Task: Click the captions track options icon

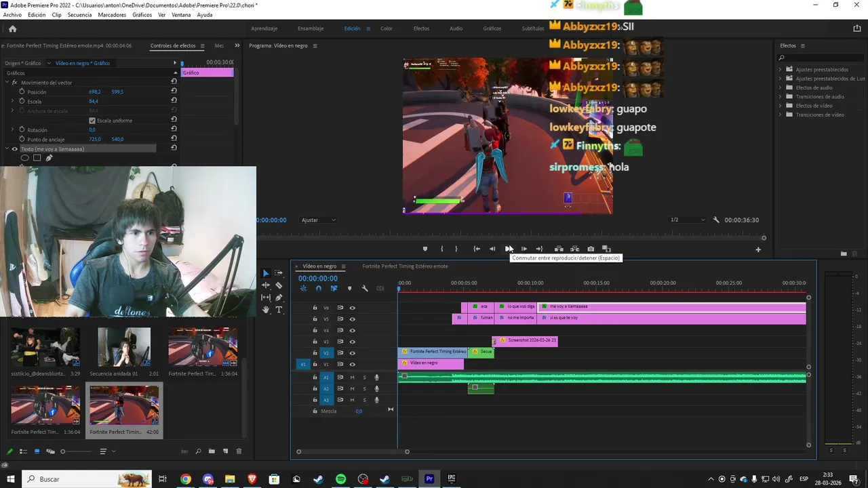Action: (380, 289)
